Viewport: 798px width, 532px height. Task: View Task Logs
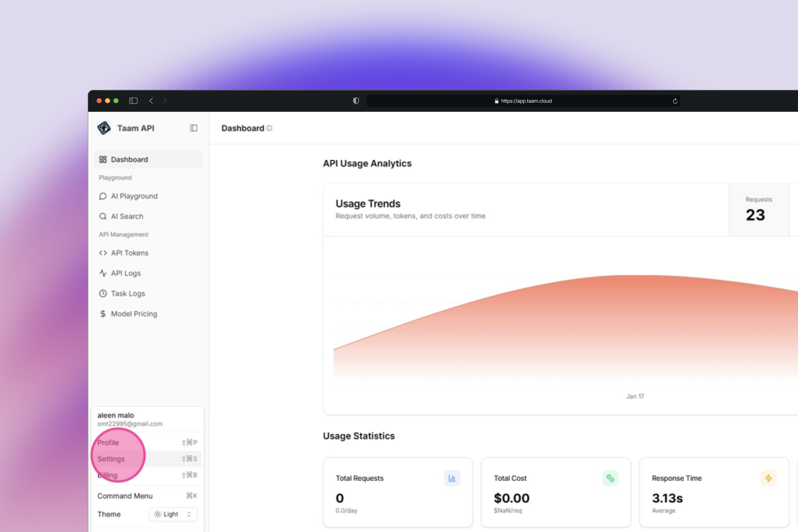click(x=128, y=293)
